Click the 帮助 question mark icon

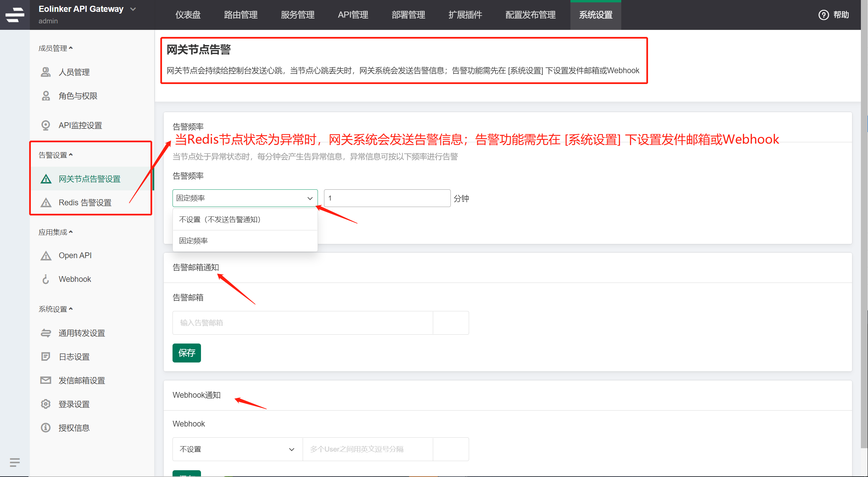pos(824,15)
